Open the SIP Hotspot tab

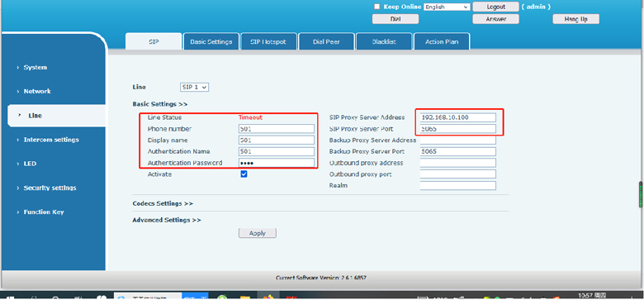268,41
